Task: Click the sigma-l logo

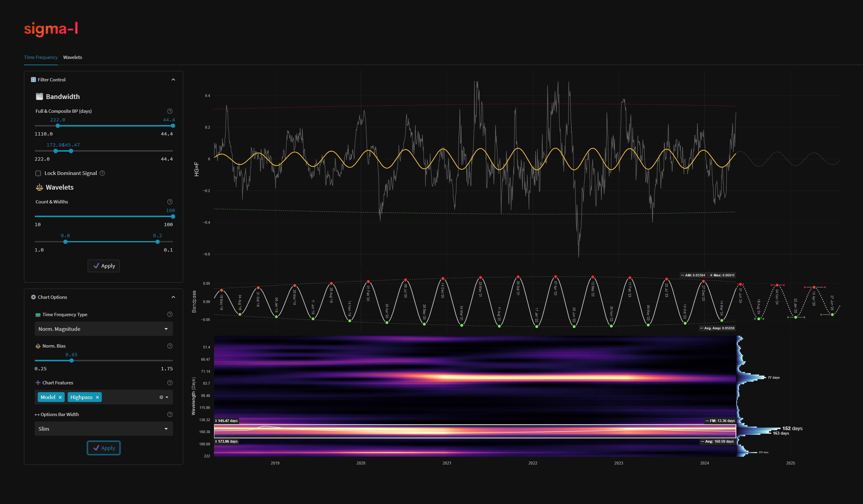Action: 51,29
